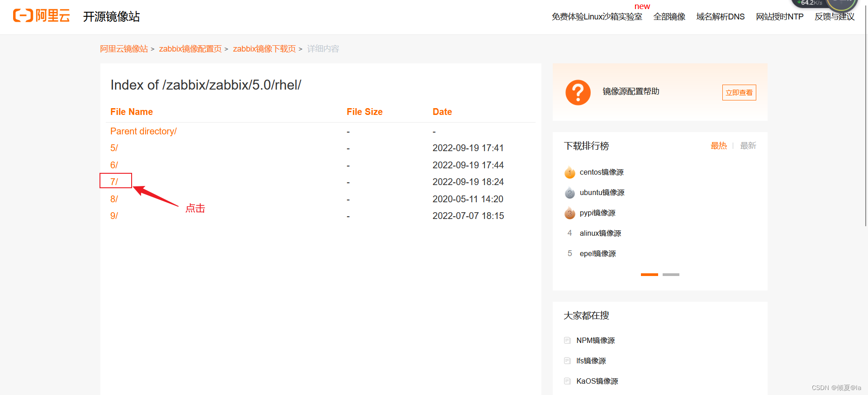The height and width of the screenshot is (395, 868).
Task: Click the document icon beside KaOS镜像源
Action: [x=567, y=381]
